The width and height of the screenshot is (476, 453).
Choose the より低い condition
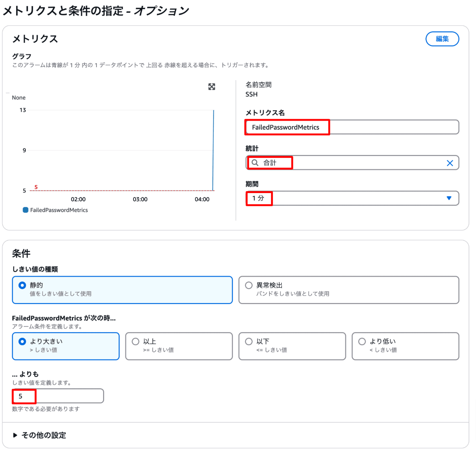[x=405, y=346]
